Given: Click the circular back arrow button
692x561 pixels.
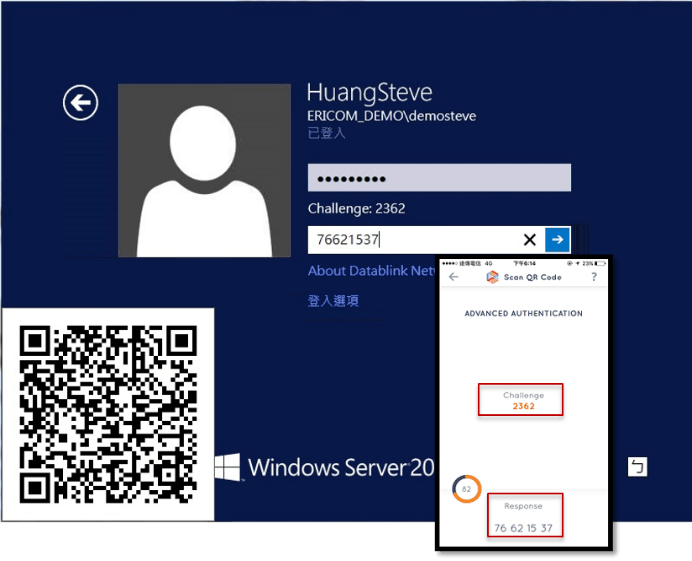Looking at the screenshot, I should (80, 102).
